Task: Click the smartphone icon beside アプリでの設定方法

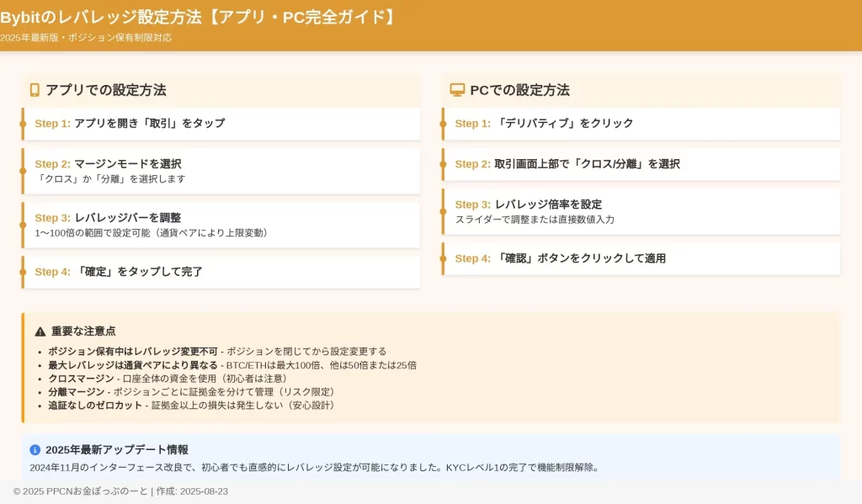Action: click(x=35, y=90)
